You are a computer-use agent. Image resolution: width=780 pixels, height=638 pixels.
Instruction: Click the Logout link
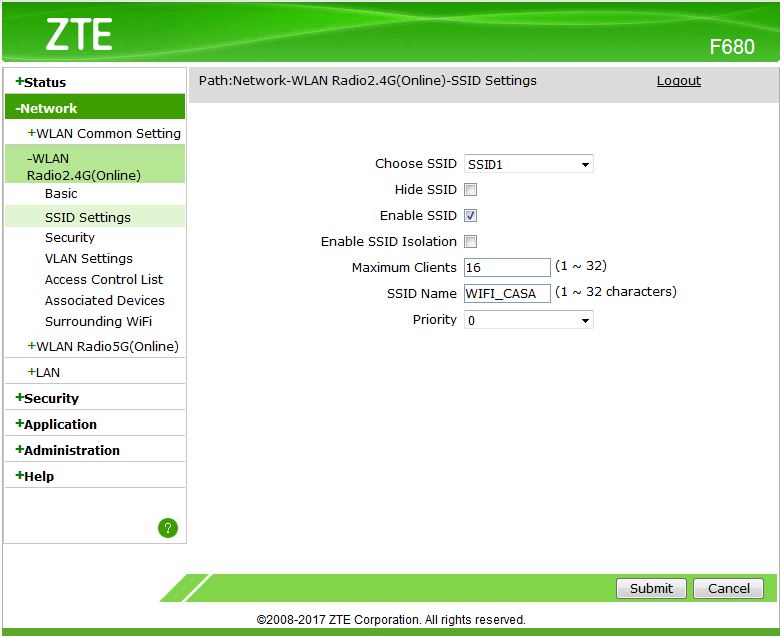pyautogui.click(x=679, y=81)
